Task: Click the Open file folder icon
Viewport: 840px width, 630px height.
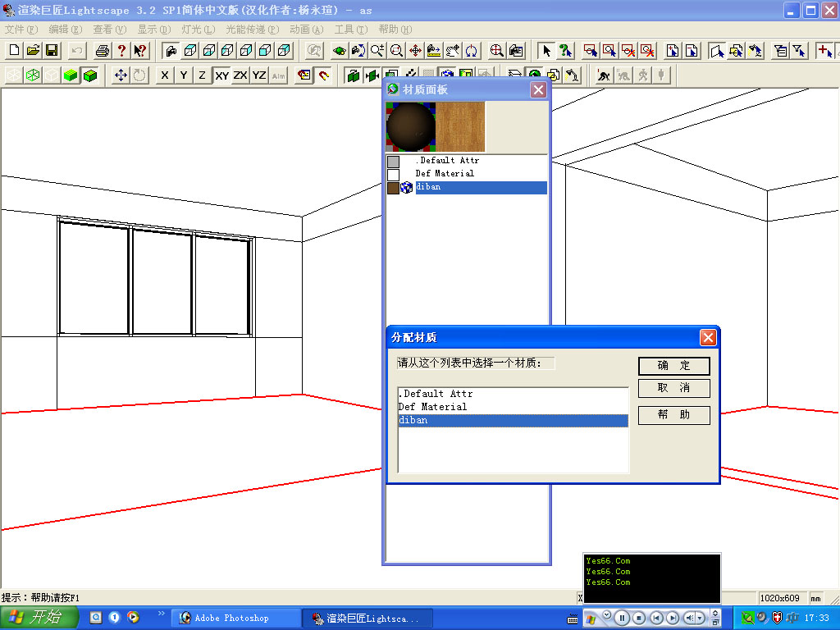Action: coord(33,51)
